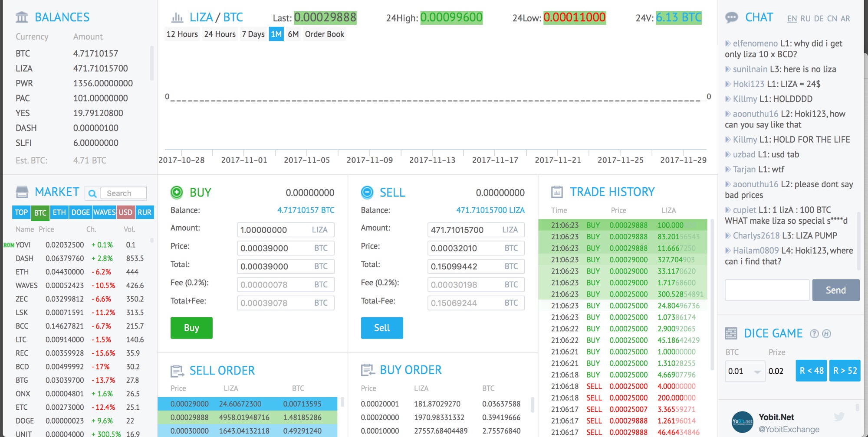The image size is (868, 437).
Task: Switch to the TOP market tab
Action: coord(21,212)
